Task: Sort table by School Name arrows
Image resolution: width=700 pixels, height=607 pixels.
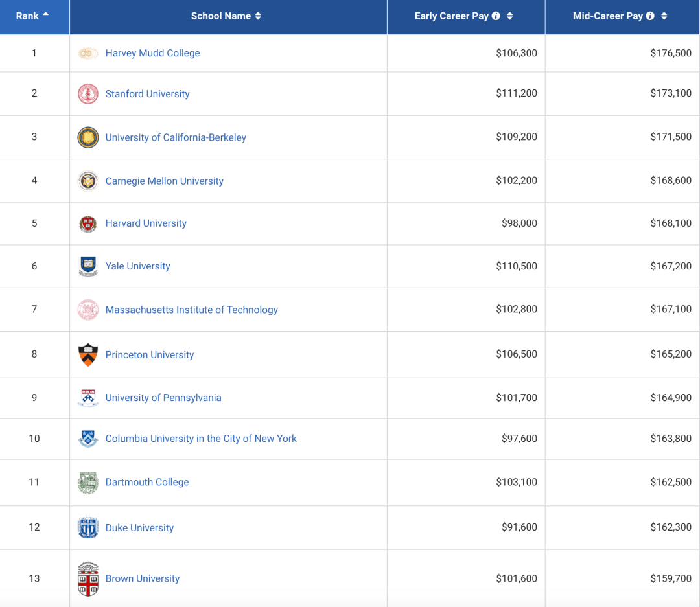Action: point(258,16)
